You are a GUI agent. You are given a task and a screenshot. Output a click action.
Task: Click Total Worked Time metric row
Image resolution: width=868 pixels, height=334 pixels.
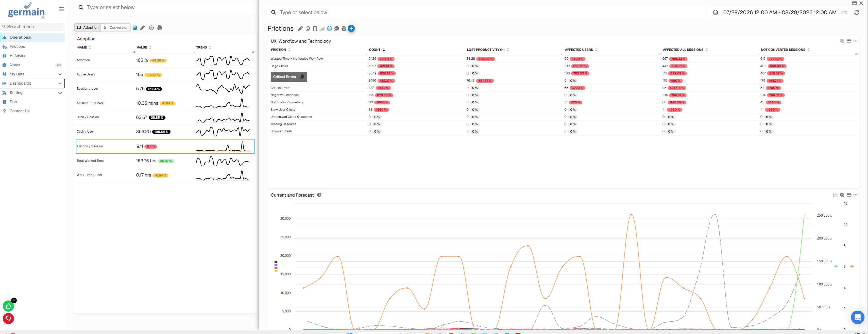tap(165, 161)
